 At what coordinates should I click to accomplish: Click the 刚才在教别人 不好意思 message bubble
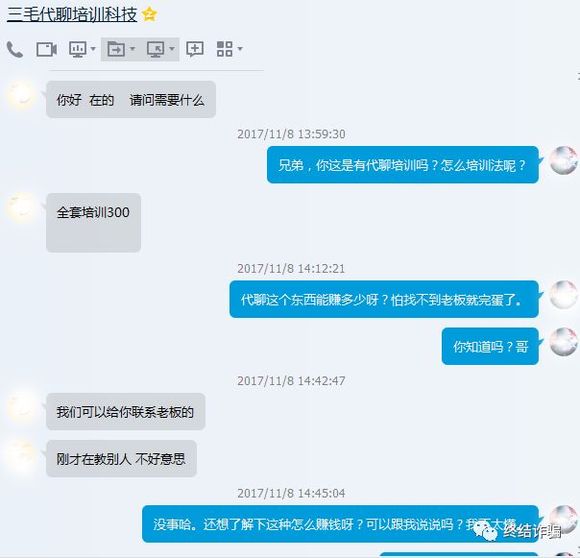pos(121,459)
